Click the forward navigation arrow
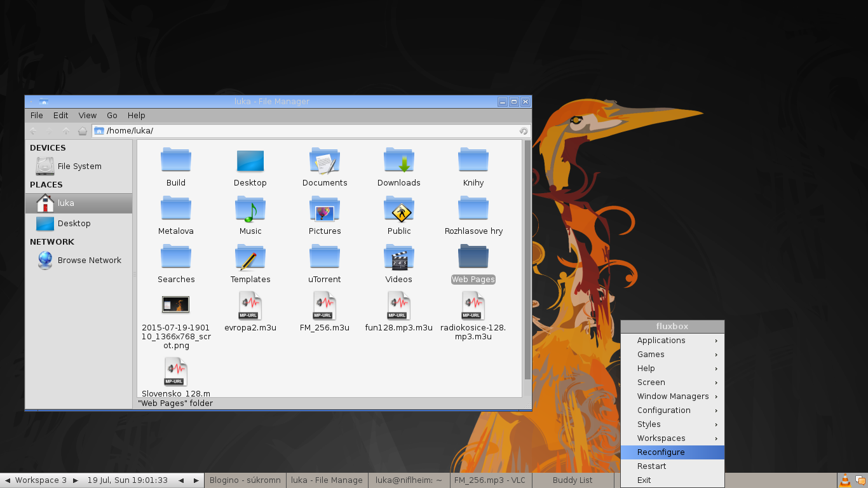 tap(50, 131)
